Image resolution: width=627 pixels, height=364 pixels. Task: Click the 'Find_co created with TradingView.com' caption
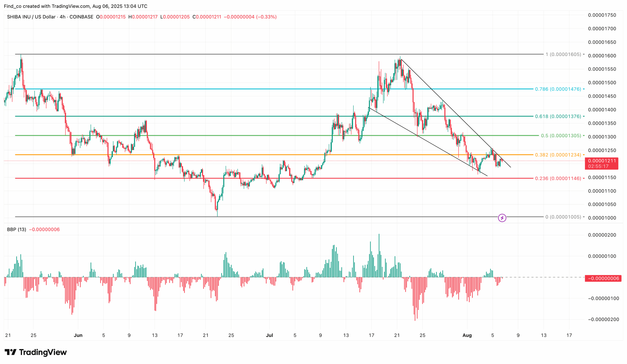click(47, 6)
